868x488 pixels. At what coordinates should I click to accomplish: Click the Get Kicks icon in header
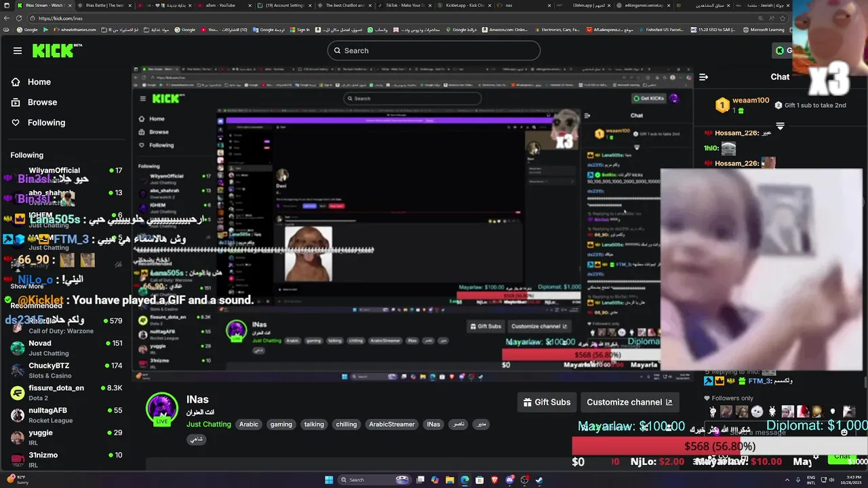(780, 50)
